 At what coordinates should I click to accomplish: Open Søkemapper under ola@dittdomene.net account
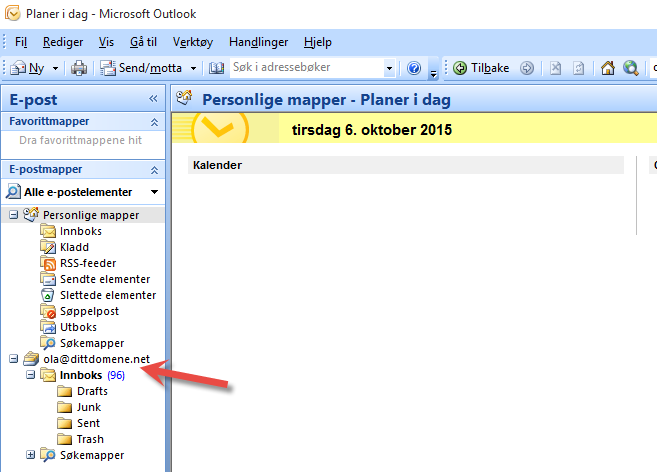(x=92, y=455)
